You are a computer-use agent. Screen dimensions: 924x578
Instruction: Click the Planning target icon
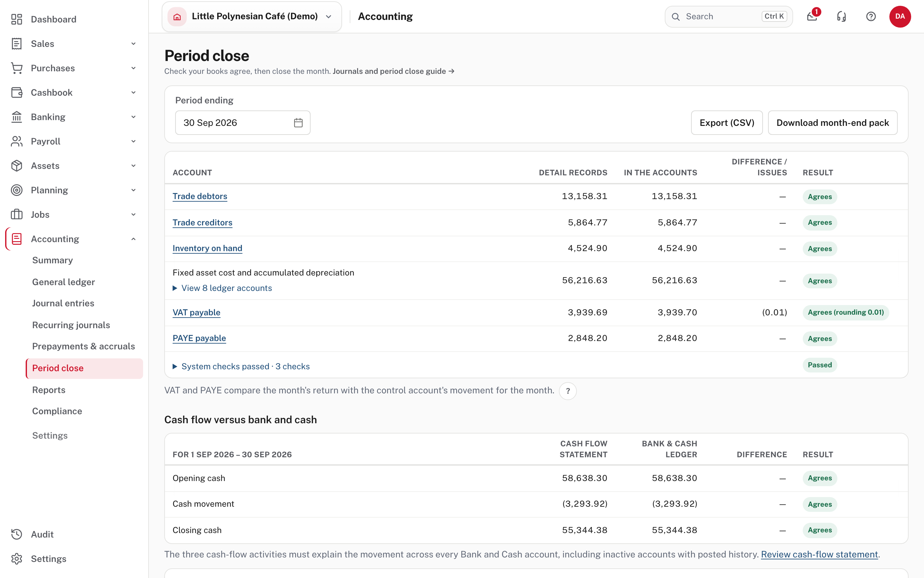(x=16, y=190)
